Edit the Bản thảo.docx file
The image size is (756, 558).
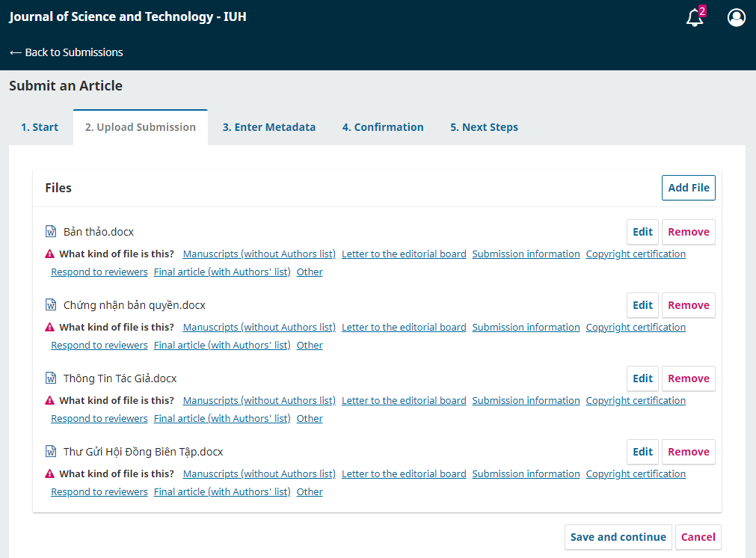pos(642,232)
